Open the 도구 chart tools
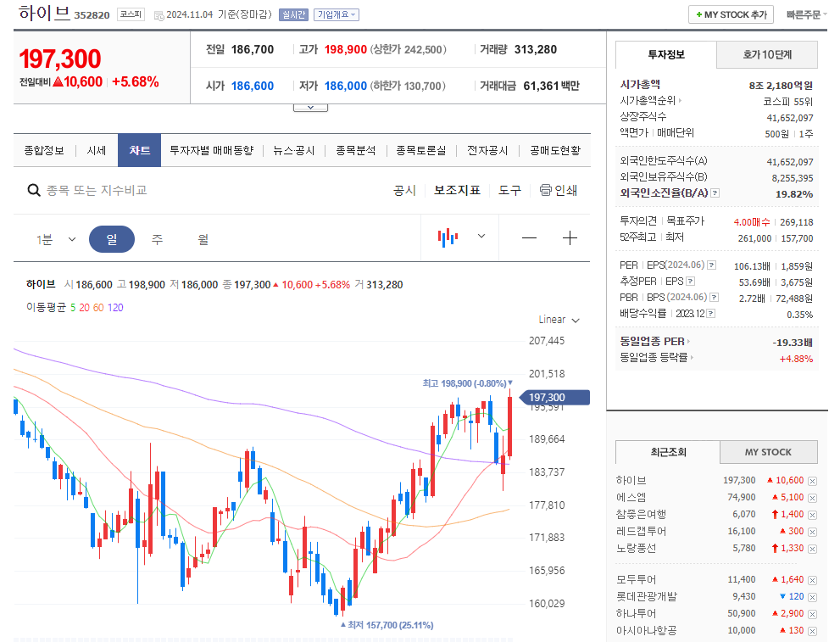The width and height of the screenshot is (840, 642). (509, 190)
